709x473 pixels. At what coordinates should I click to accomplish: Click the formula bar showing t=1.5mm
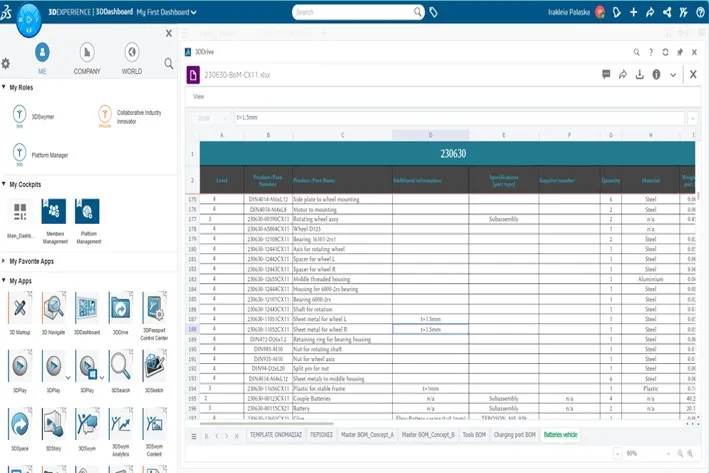click(459, 118)
